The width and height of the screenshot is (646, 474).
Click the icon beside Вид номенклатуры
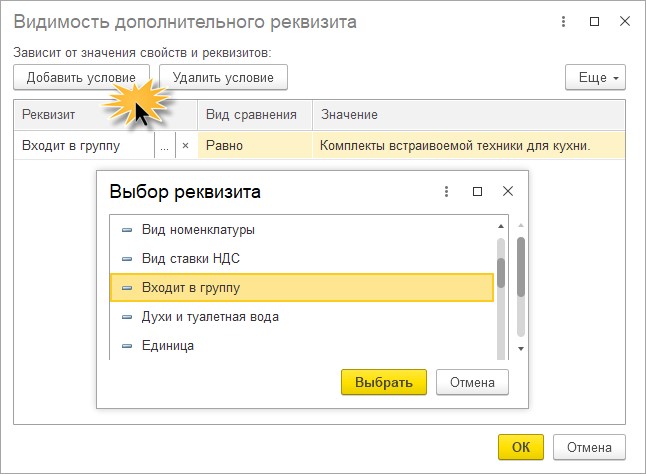point(126,230)
